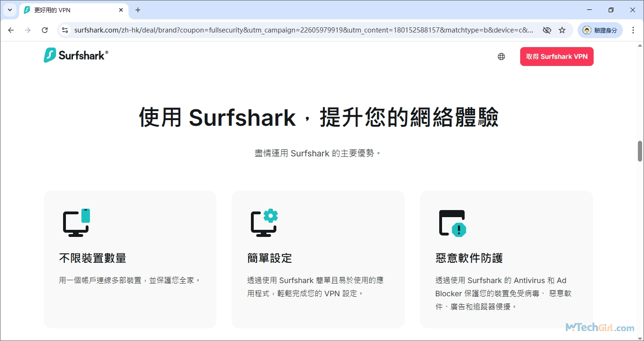The image size is (644, 341).
Task: Click scrollbar up arrow
Action: 640,45
